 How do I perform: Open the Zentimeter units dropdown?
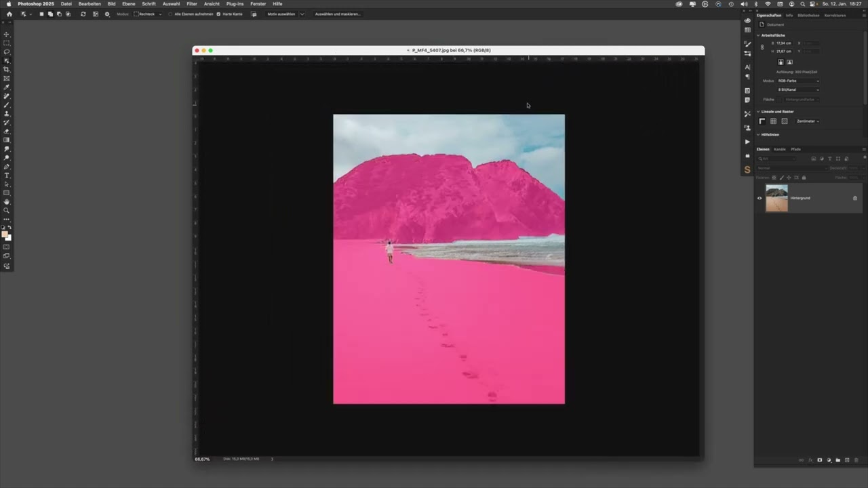point(808,121)
